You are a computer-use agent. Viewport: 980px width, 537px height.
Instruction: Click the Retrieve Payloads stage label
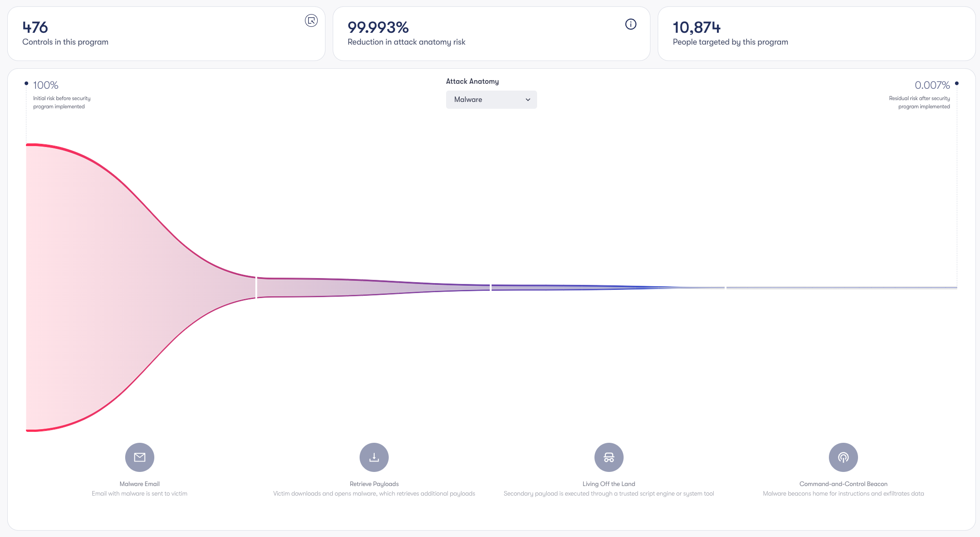(x=374, y=484)
